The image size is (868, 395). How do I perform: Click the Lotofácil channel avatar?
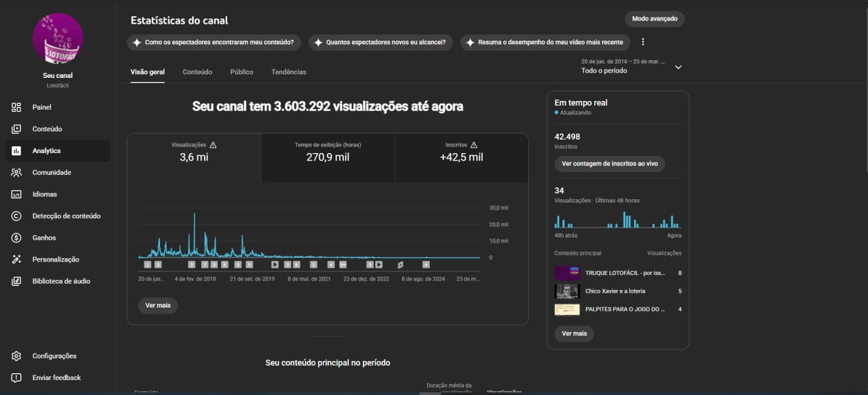[x=58, y=39]
